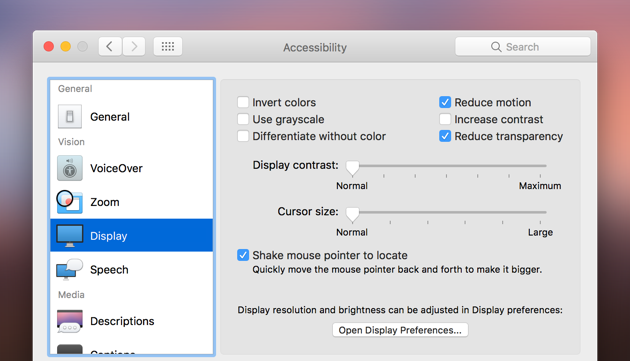Screen dimensions: 630x361
Task: Click the VoiceOver accessibility icon
Action: coord(70,168)
